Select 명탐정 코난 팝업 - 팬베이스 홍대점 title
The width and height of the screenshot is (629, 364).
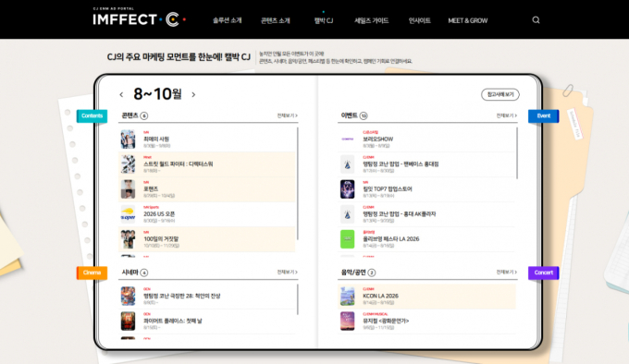(401, 164)
